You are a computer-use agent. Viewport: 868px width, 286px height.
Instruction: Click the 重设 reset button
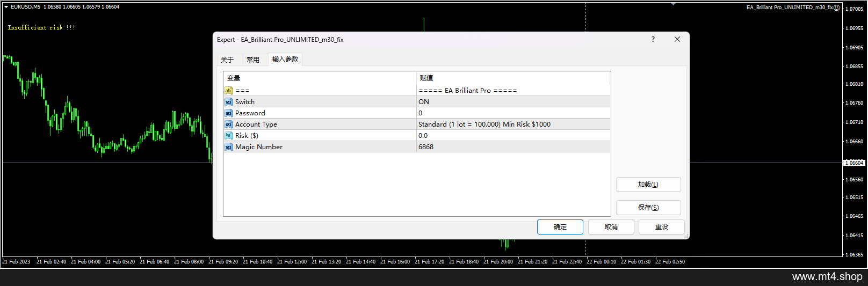pyautogui.click(x=662, y=227)
